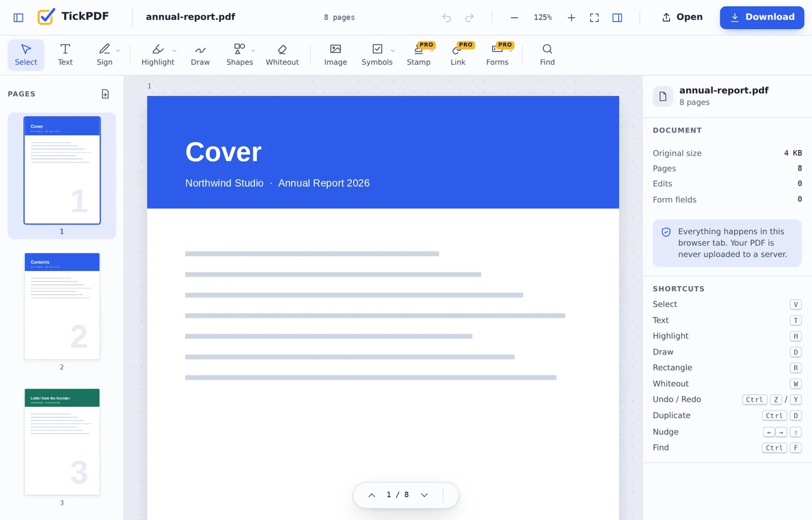Viewport: 812px width, 520px height.
Task: Click the Open file button
Action: [x=682, y=17]
